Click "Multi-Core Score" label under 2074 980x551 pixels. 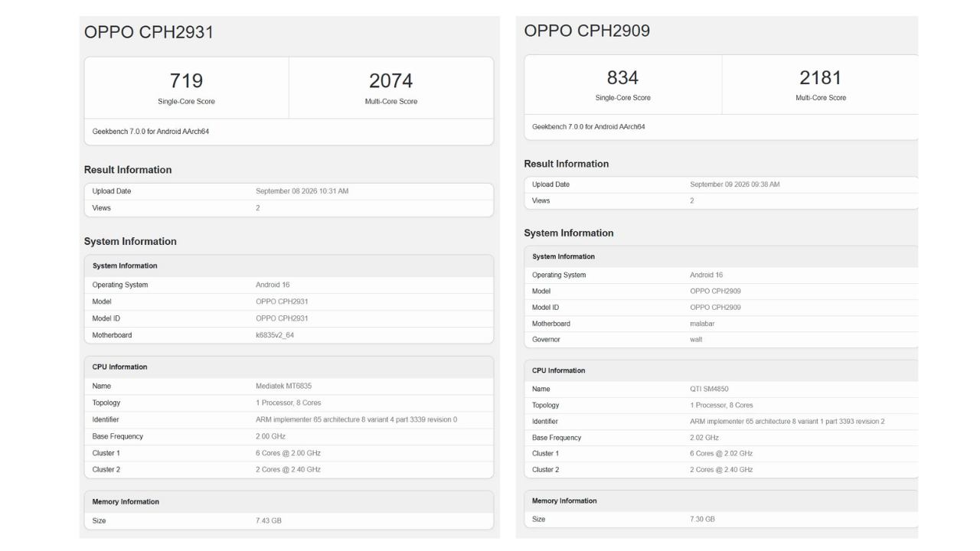pyautogui.click(x=390, y=101)
